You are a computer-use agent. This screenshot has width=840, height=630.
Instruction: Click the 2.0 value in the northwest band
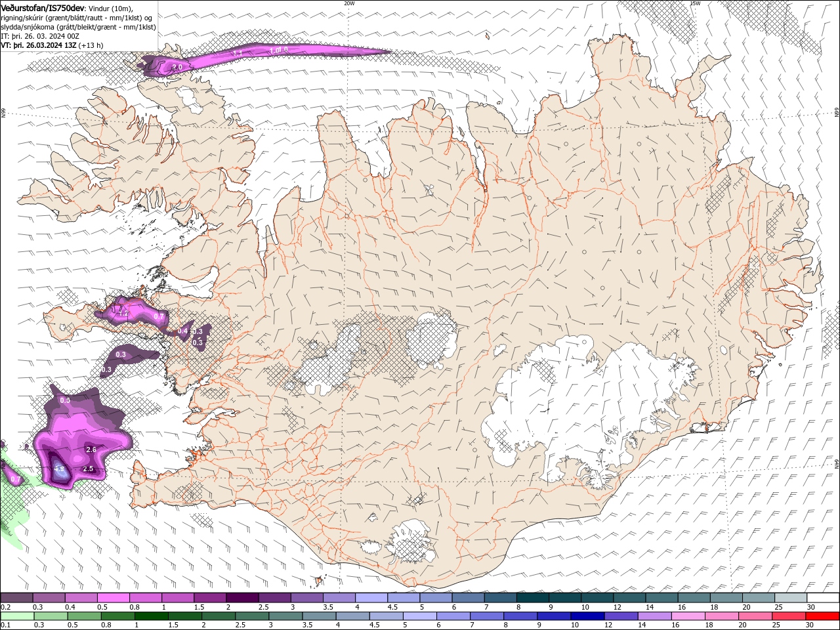[x=177, y=67]
